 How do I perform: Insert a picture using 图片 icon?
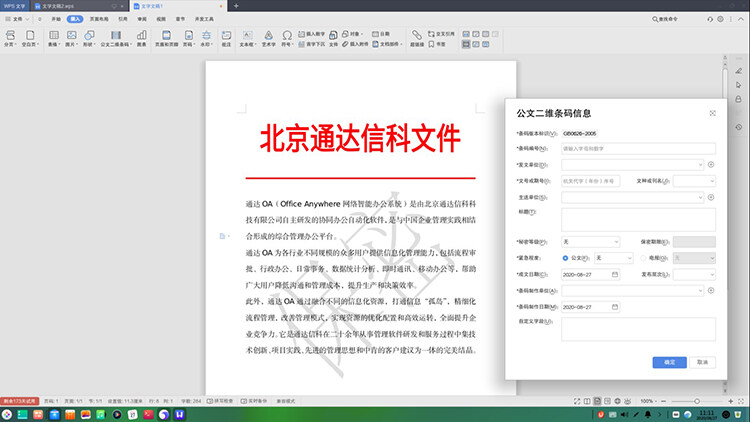pos(72,36)
